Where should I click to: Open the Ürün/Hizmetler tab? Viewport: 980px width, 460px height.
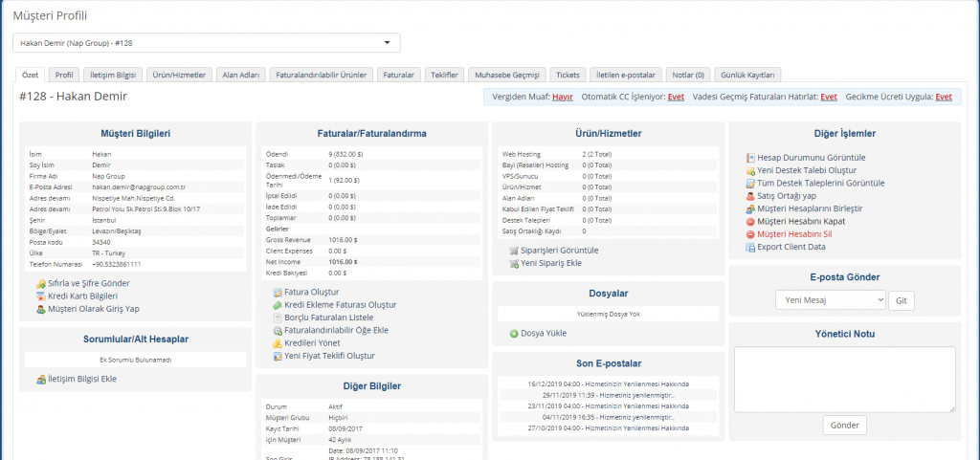click(x=180, y=75)
